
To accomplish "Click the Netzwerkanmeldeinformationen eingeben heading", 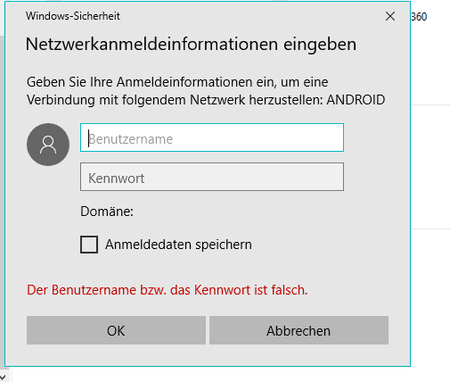I will point(191,44).
